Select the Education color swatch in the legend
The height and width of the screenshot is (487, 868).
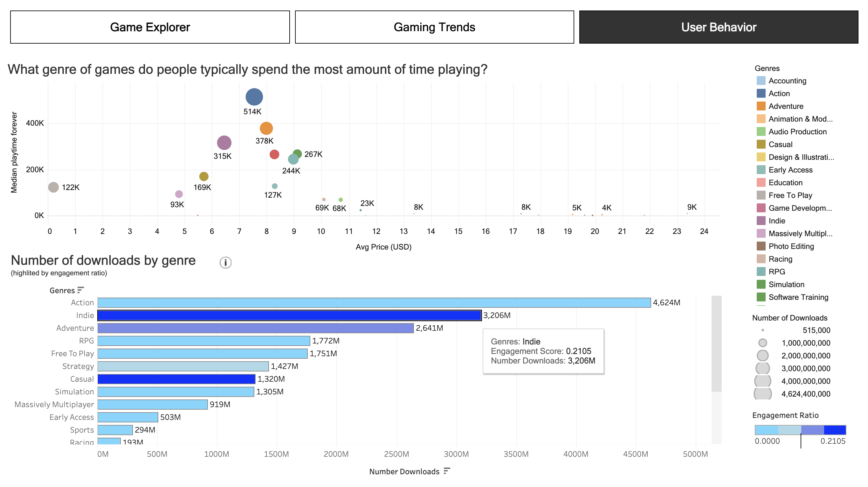(761, 182)
